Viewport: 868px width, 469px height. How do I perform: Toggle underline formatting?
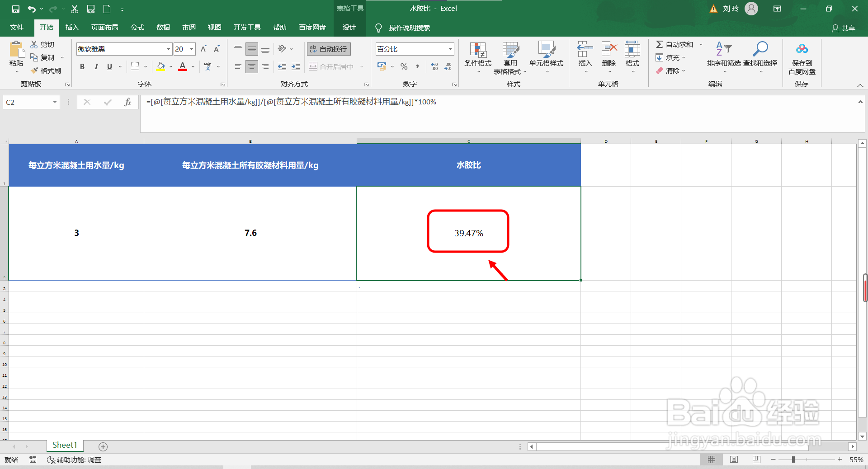click(109, 66)
